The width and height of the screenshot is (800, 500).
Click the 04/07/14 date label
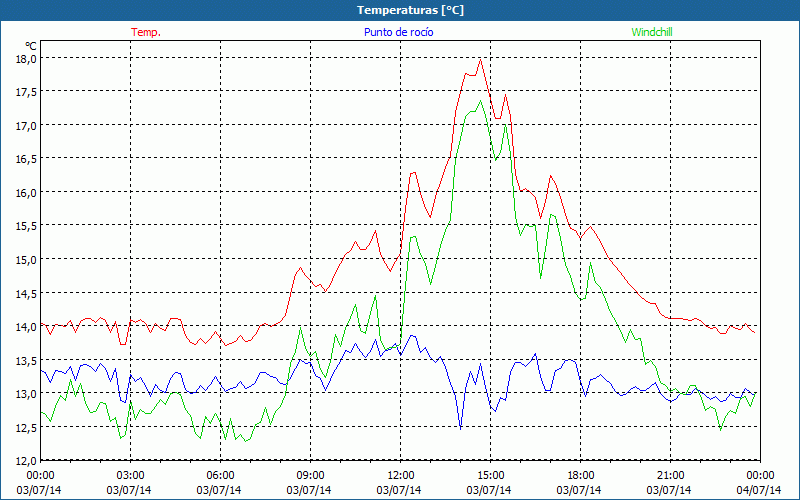pos(759,490)
